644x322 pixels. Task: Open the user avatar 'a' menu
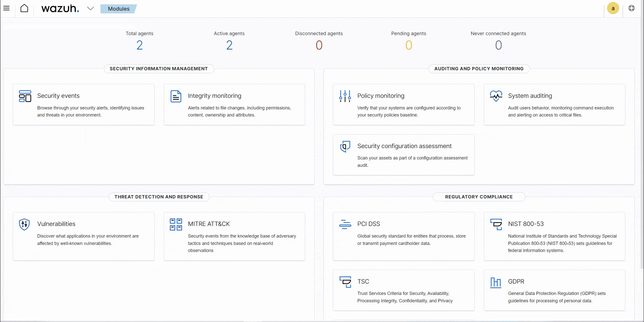[x=613, y=8]
